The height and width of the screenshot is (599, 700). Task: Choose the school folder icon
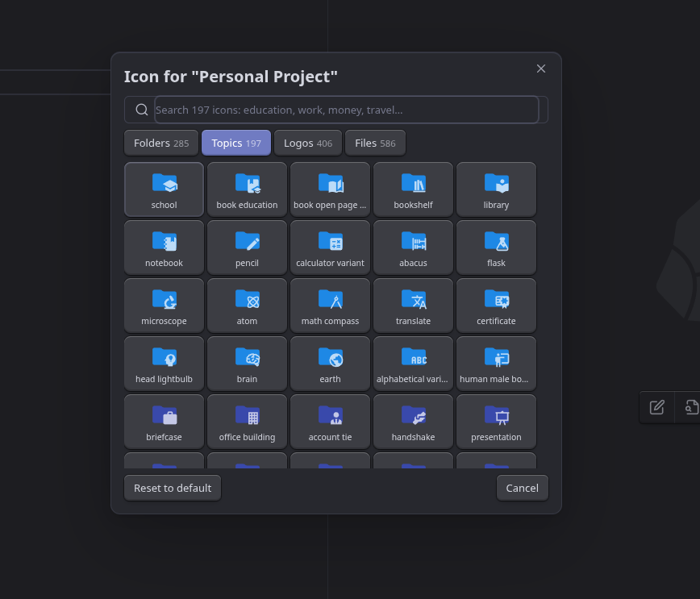164,189
